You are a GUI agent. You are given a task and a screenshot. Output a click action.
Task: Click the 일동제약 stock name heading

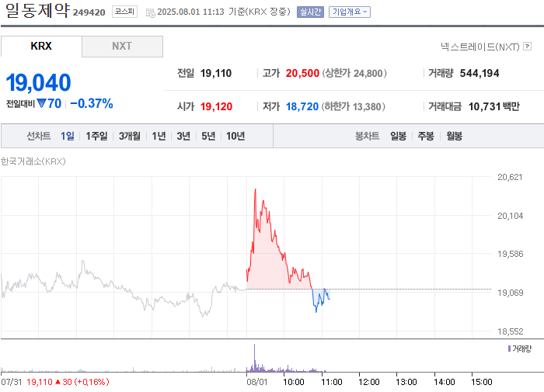point(37,10)
